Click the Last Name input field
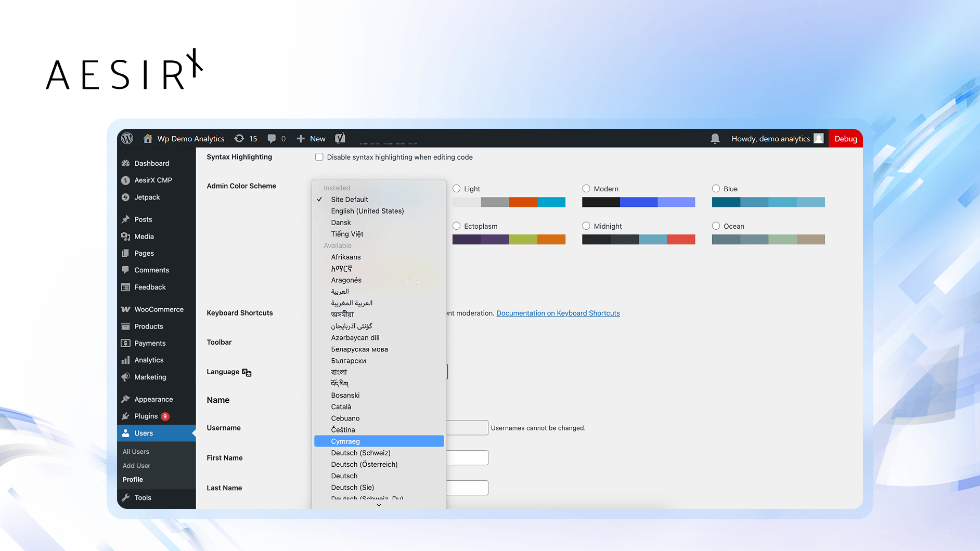The image size is (980, 551). point(467,488)
